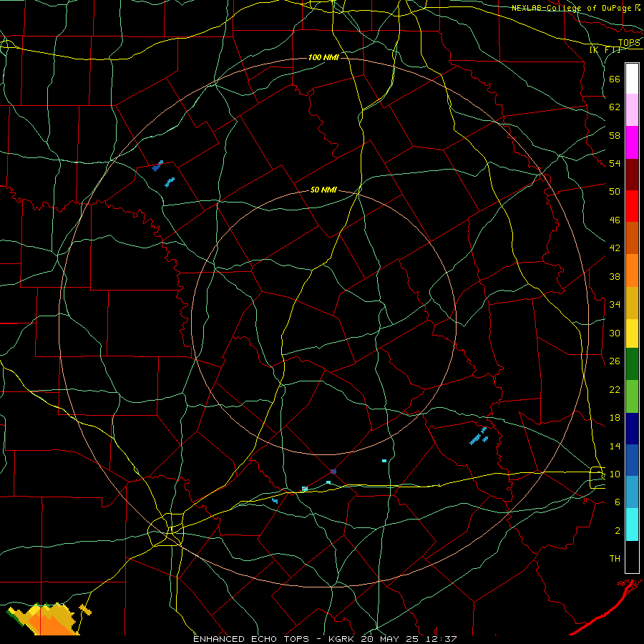644x644 pixels.
Task: Click the legend value "38"
Action: click(x=615, y=276)
